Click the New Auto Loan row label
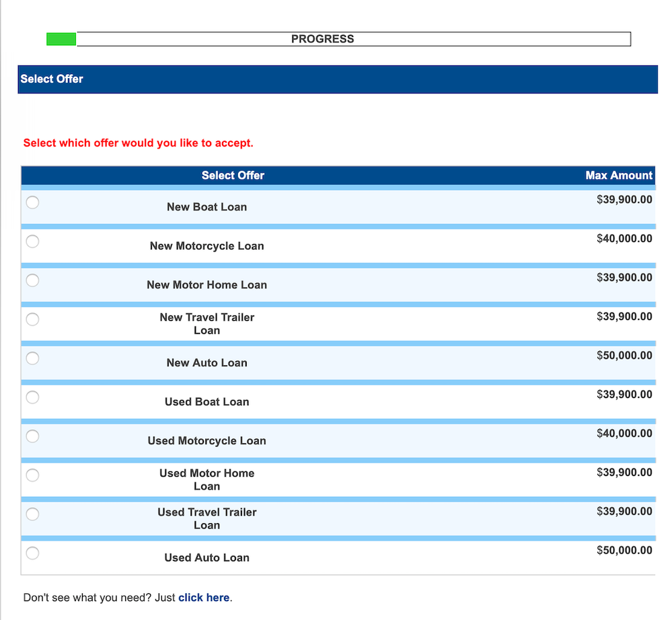This screenshot has width=672, height=620. (207, 362)
